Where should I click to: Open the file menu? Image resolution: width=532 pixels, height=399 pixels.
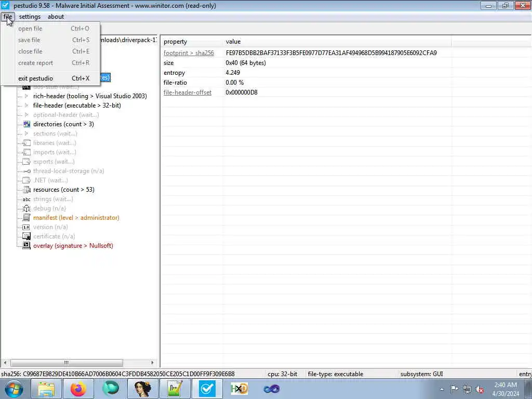pyautogui.click(x=8, y=17)
